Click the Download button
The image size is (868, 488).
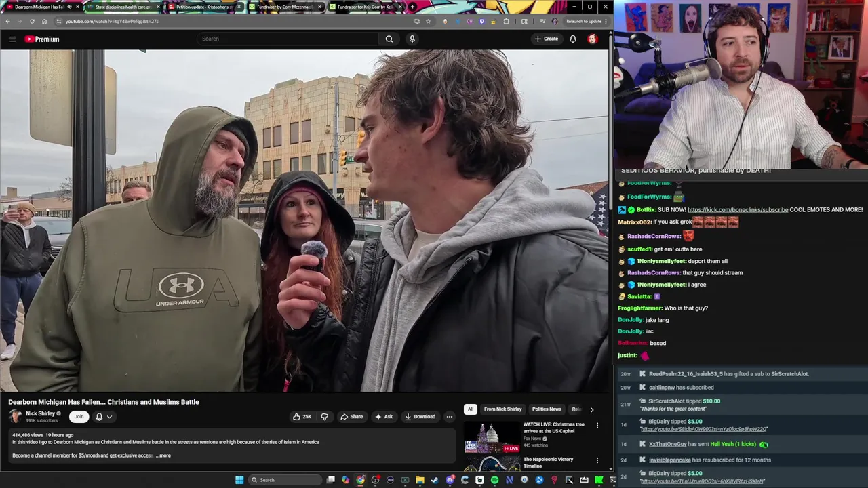pyautogui.click(x=420, y=417)
